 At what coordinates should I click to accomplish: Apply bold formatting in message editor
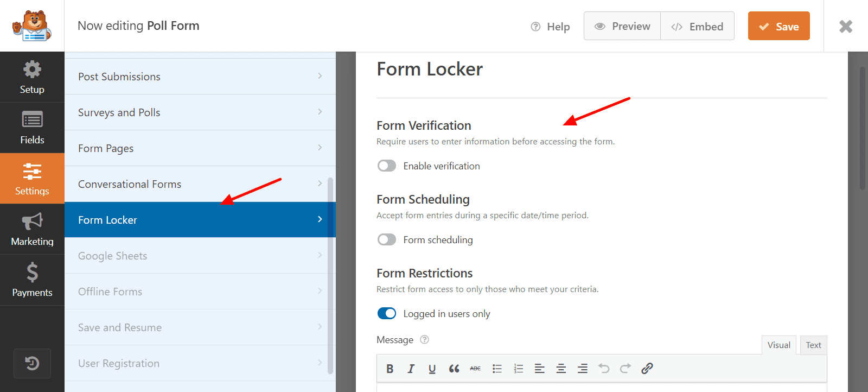390,369
